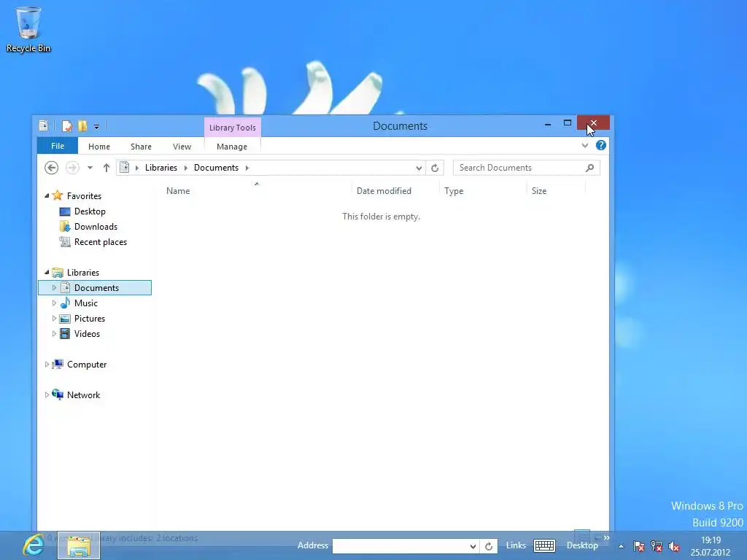The image size is (747, 560).
Task: Expand the Network node
Action: point(47,394)
